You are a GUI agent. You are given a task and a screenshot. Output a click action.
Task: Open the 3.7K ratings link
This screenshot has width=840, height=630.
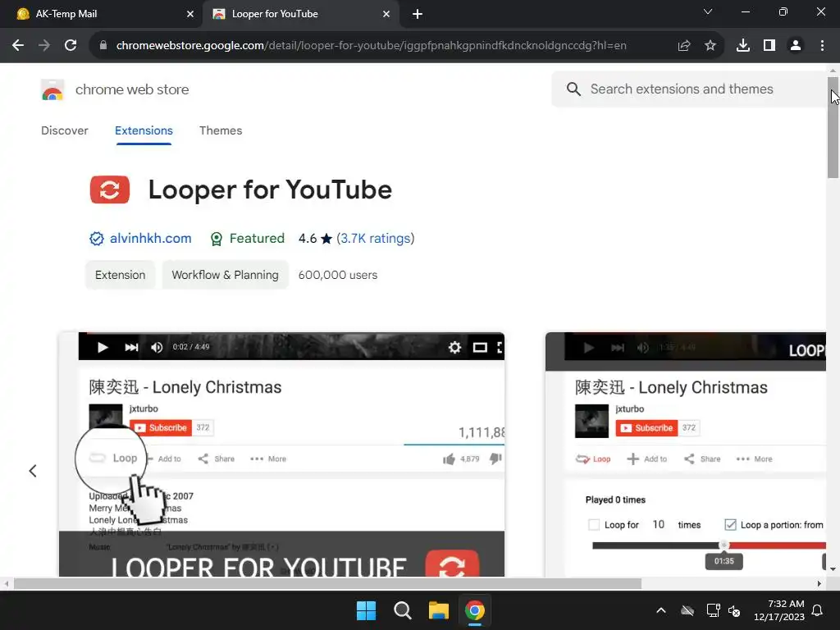click(376, 239)
